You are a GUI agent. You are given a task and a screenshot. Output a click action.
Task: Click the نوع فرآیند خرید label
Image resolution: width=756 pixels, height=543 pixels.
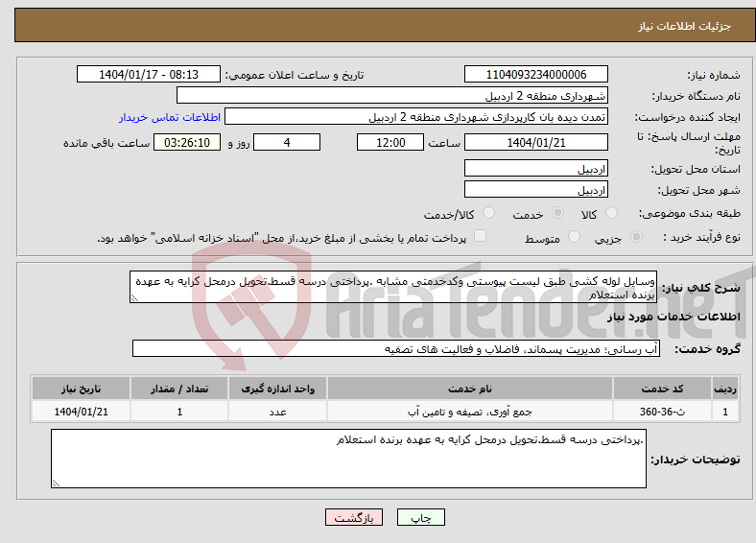pyautogui.click(x=701, y=237)
